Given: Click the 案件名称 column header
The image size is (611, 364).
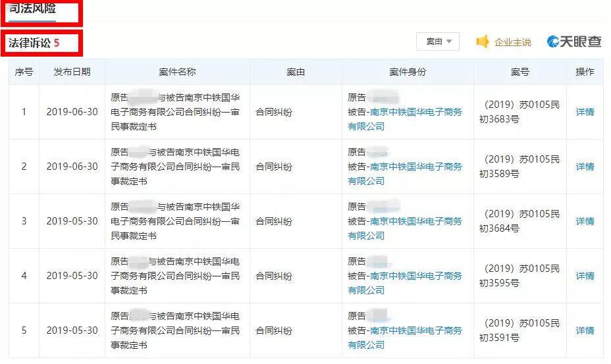Looking at the screenshot, I should pos(177,72).
